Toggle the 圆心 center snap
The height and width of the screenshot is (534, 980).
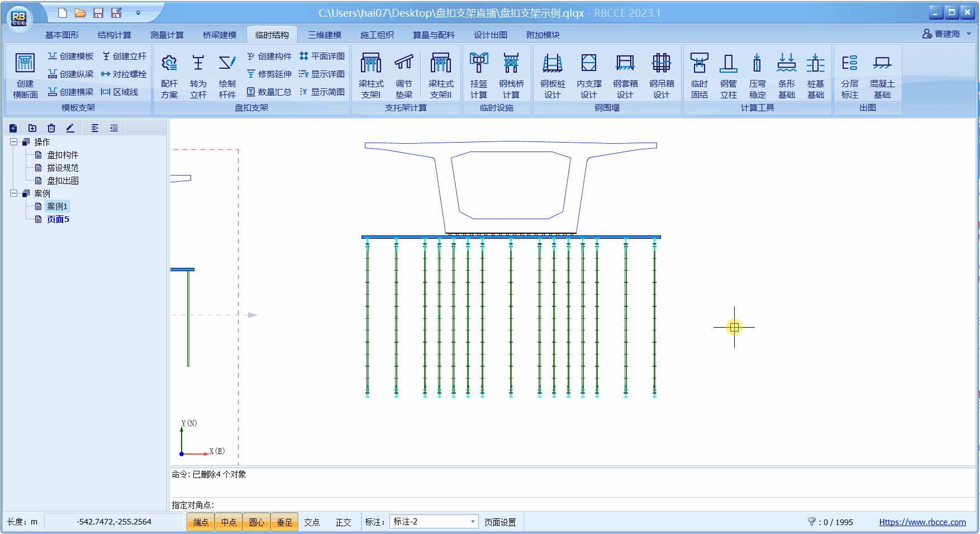(x=256, y=522)
